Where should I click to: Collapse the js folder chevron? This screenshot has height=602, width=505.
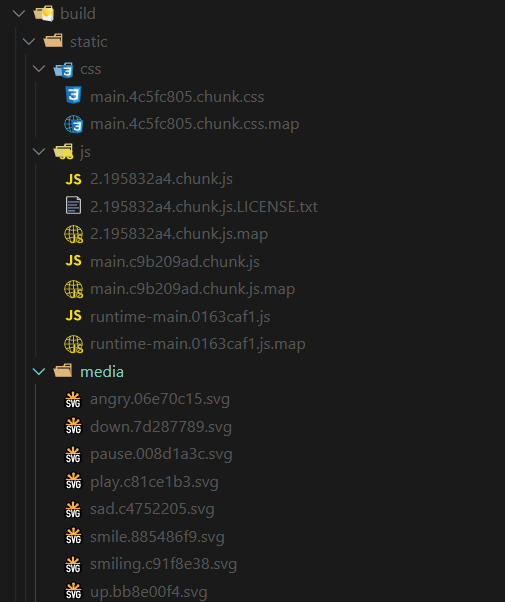coord(39,152)
